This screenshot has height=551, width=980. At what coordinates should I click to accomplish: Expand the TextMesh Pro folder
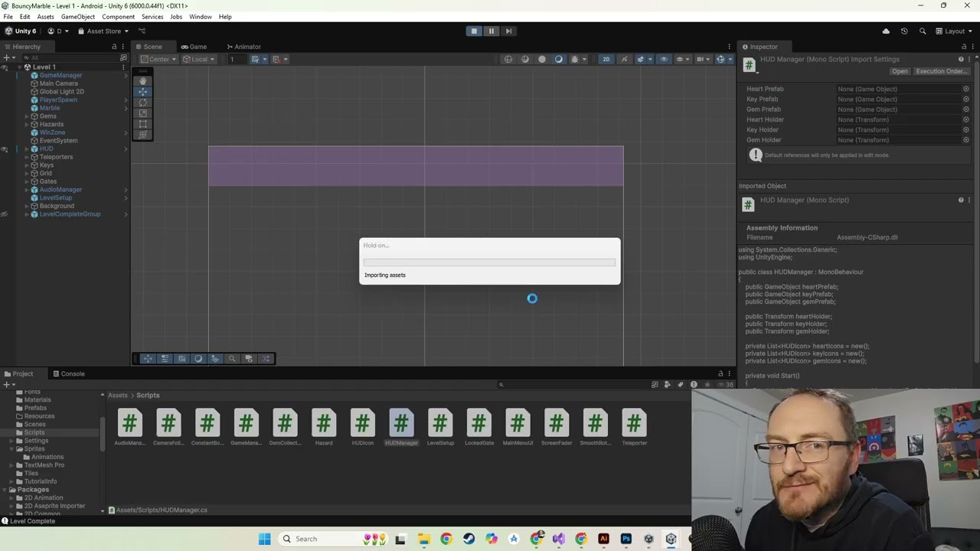(11, 465)
